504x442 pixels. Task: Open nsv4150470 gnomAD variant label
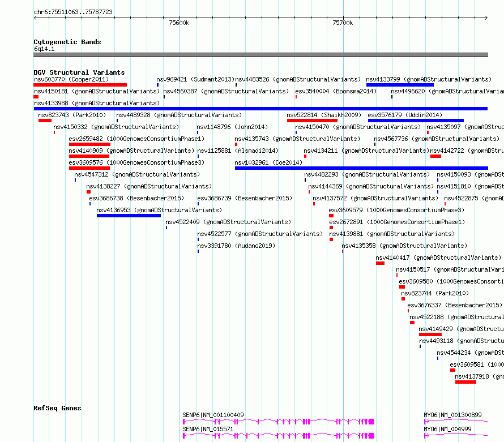coord(358,127)
